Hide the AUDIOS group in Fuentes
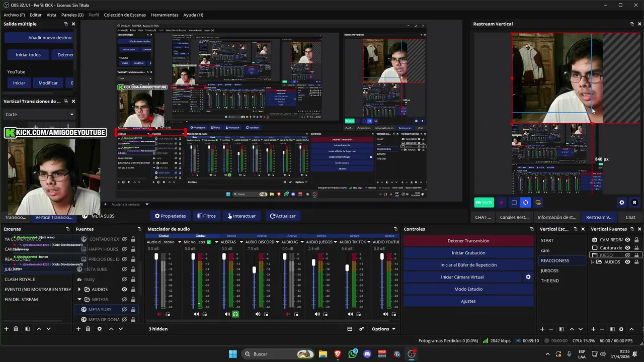Viewport: 644px width, 362px height. (124, 290)
